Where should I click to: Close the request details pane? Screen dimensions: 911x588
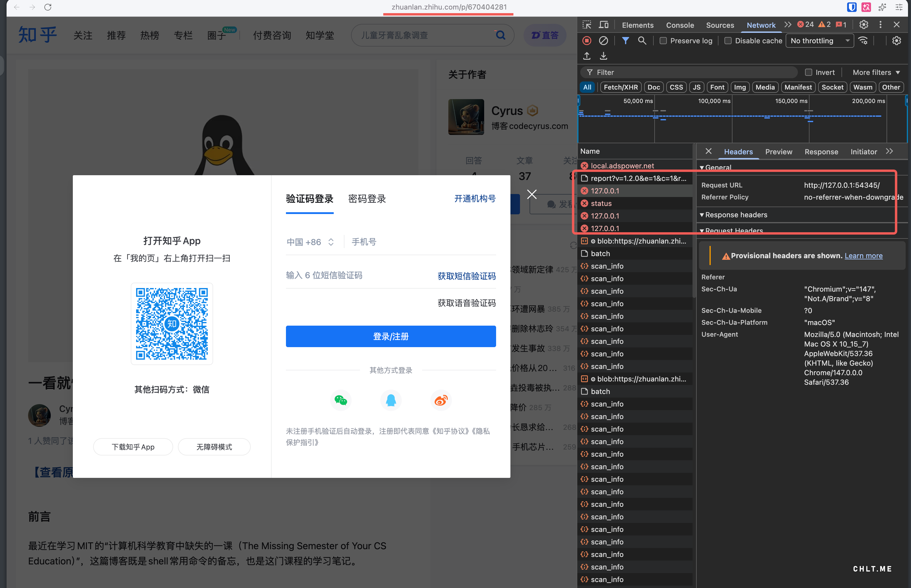click(709, 151)
